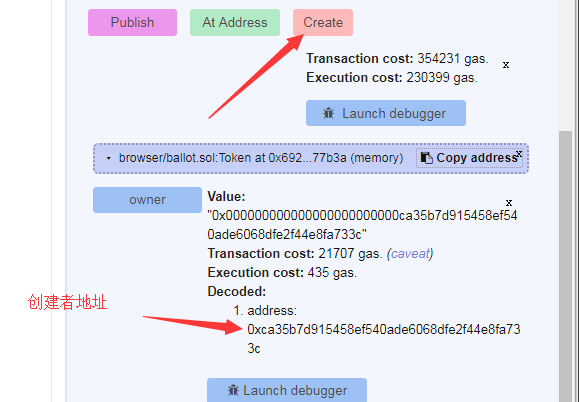Click bug icon in upper Launch debugger
Viewport: 579px width, 402px height.
pos(328,113)
